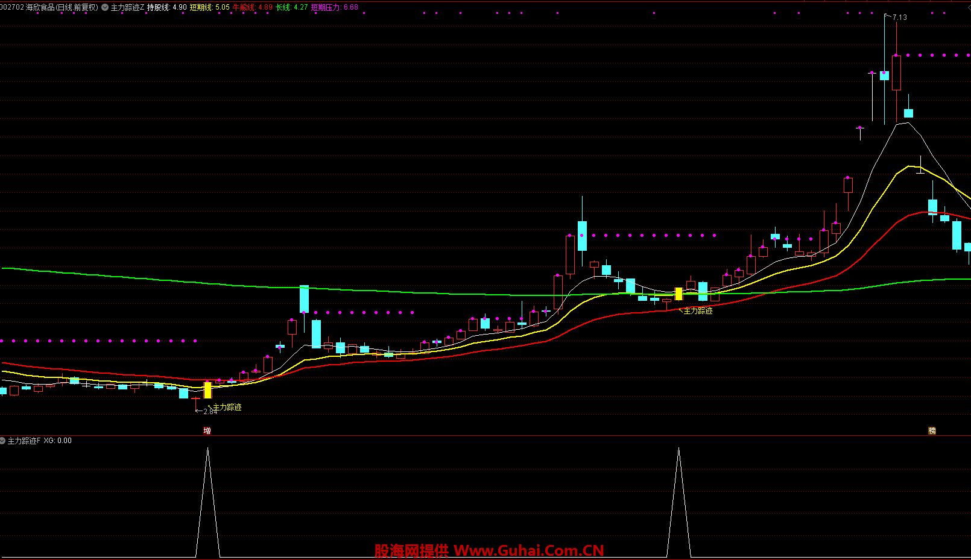
Task: Click the green 长线: 4.27 label
Action: pyautogui.click(x=292, y=8)
